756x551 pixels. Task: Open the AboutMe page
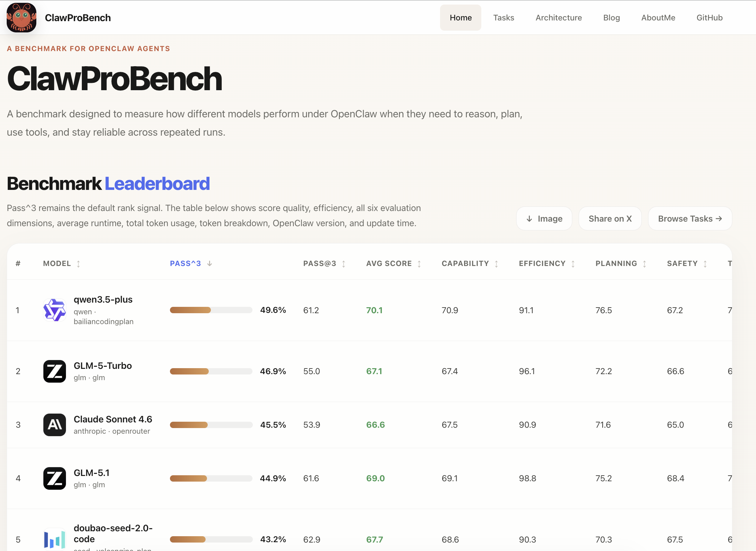pos(658,18)
